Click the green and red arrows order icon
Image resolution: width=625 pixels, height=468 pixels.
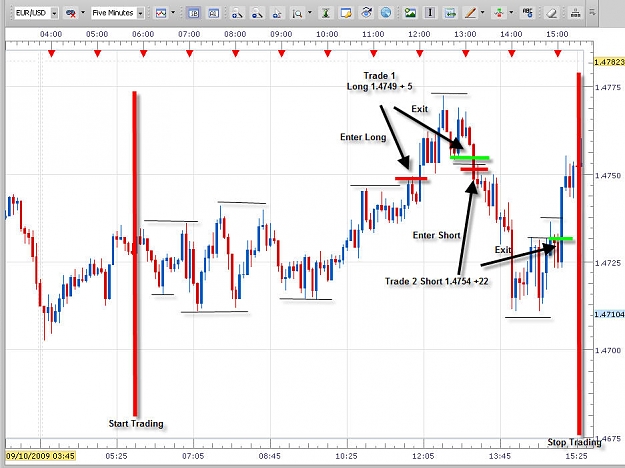click(499, 13)
